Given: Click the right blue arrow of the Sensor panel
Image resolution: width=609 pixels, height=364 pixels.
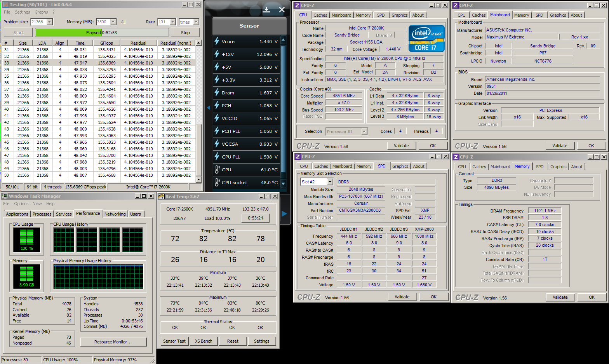Looking at the screenshot, I should [x=284, y=214].
